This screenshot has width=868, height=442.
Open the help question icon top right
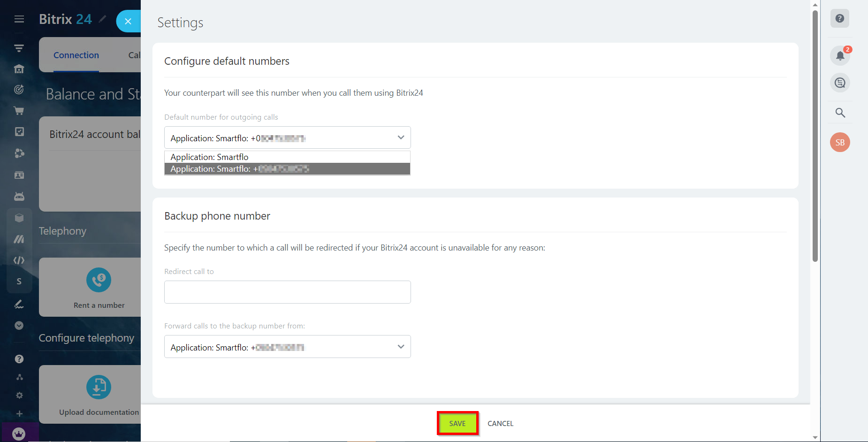point(840,18)
